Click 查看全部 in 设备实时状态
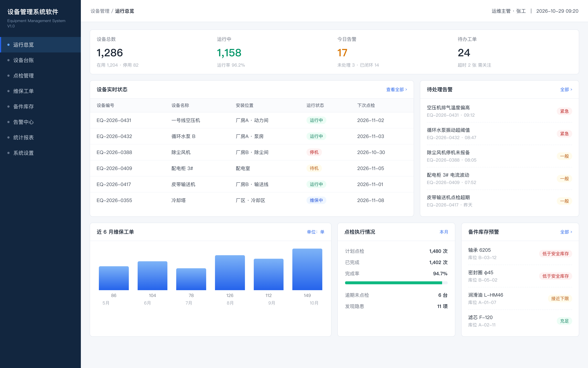Viewport: 588px width, 368px height. pos(397,90)
